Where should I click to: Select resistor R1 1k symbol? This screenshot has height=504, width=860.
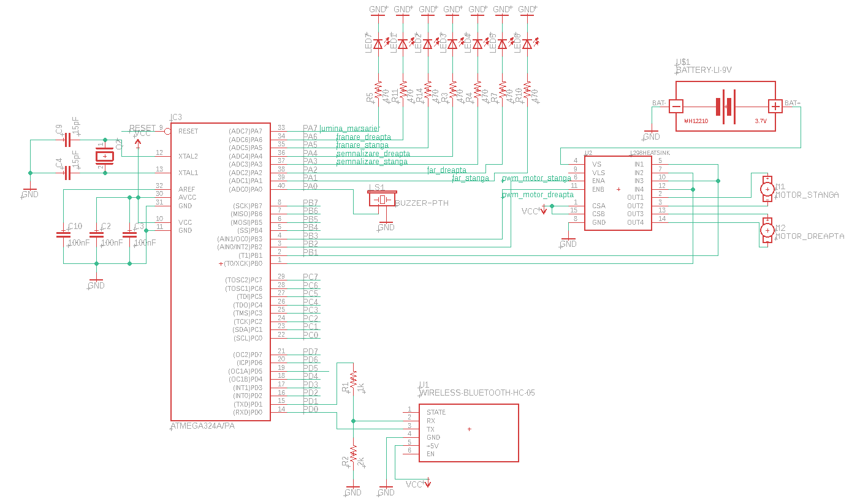click(353, 380)
